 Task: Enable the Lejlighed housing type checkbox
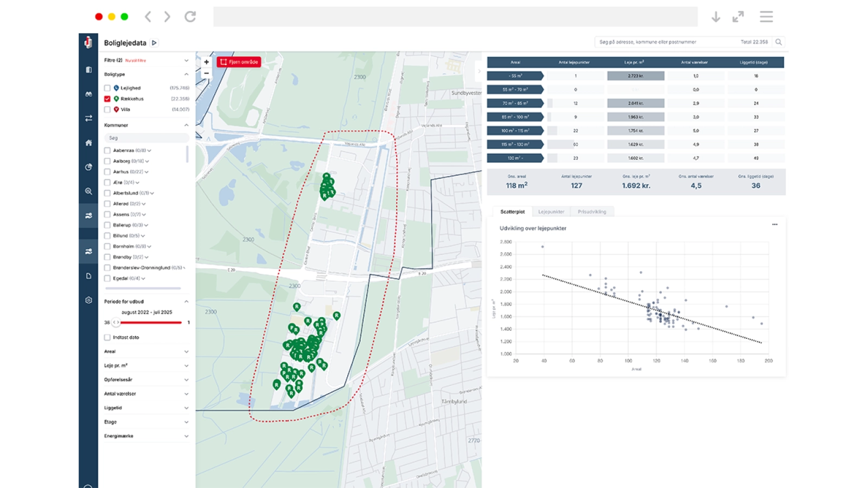tap(107, 88)
